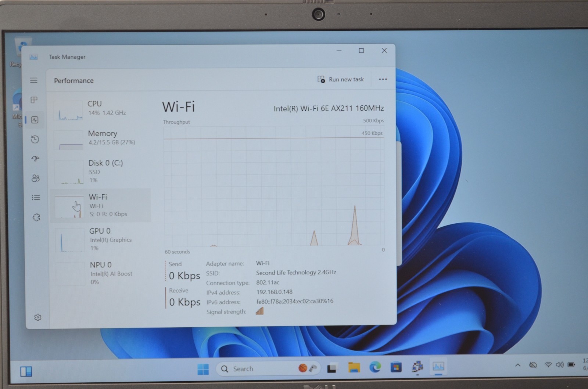Viewport: 588px width, 389px height.
Task: Show hidden system tray icons chevron
Action: coord(517,365)
